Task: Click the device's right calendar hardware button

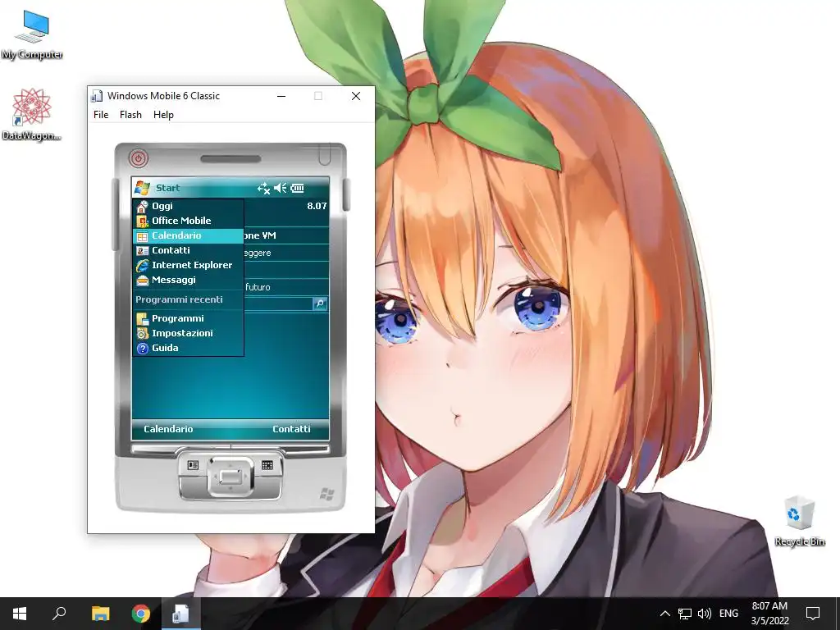Action: 267,466
